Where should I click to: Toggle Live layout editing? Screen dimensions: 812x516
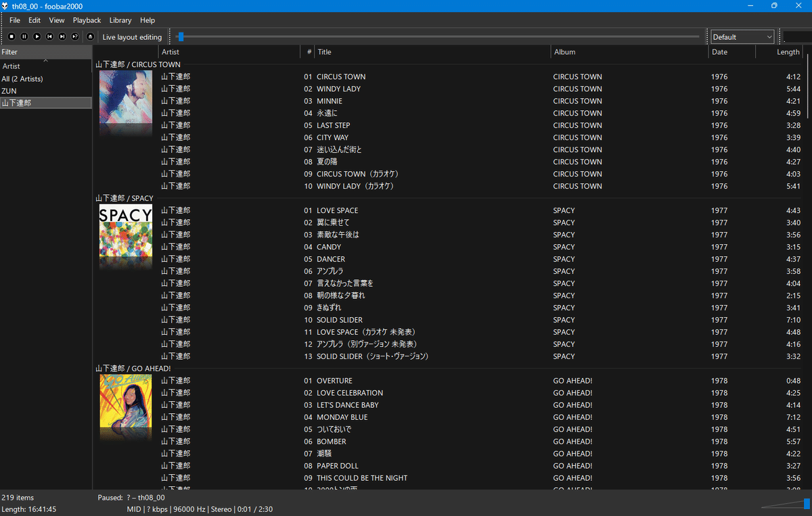(x=132, y=37)
